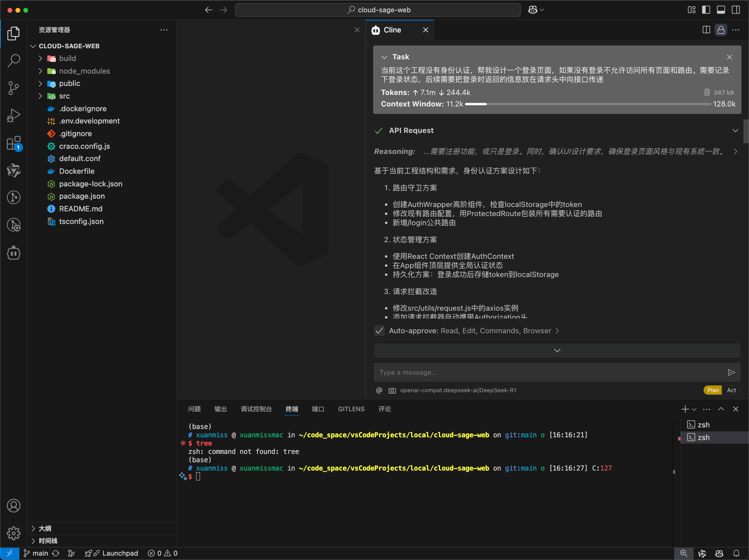The height and width of the screenshot is (560, 749).
Task: Click the remote window indicator in status bar
Action: [10, 553]
